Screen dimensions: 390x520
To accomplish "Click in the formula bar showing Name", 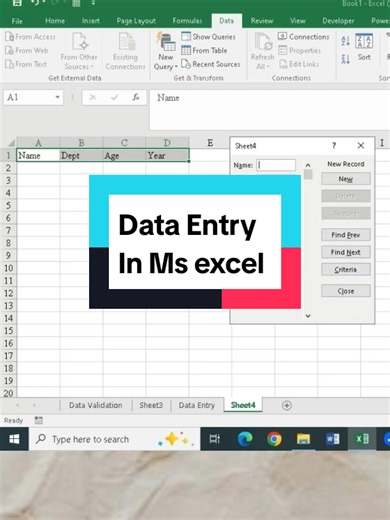I will pyautogui.click(x=270, y=109).
